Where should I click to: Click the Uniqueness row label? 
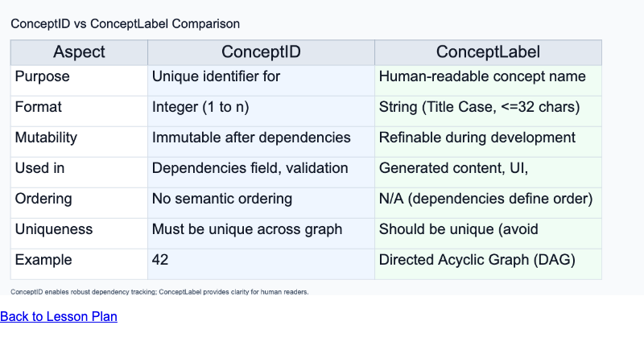54,229
